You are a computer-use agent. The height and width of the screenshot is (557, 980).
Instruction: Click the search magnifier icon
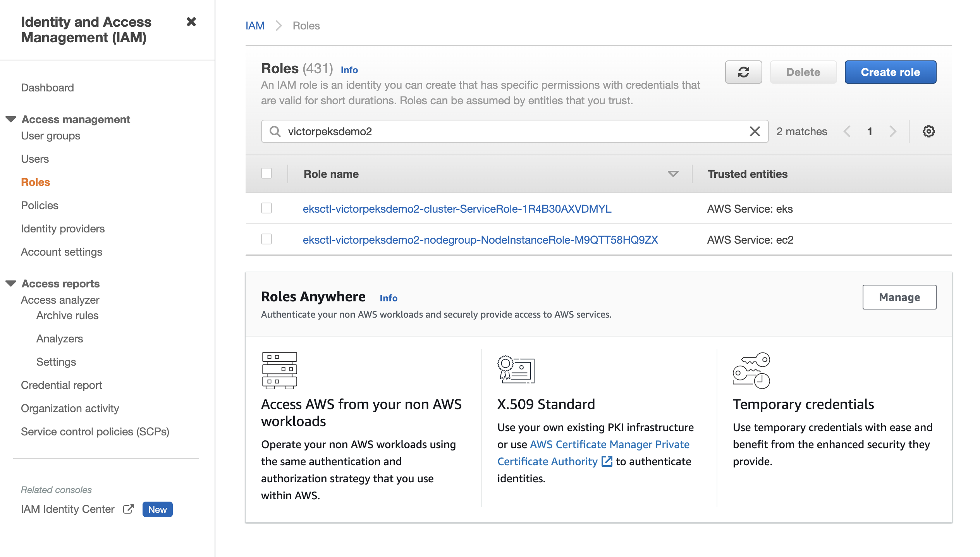pos(275,131)
